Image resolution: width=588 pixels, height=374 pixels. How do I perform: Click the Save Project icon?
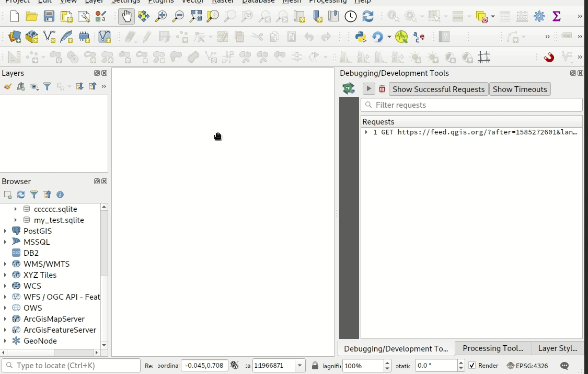pos(49,16)
